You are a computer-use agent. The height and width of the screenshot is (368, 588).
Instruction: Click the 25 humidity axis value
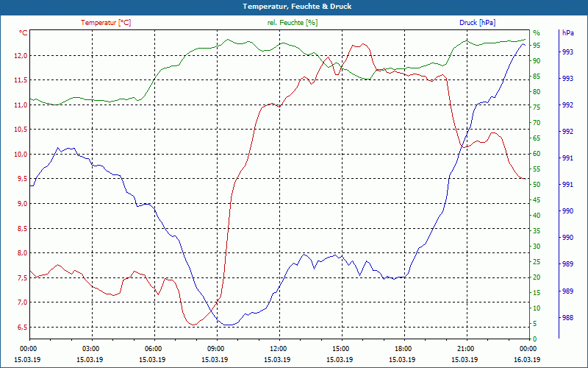point(537,262)
